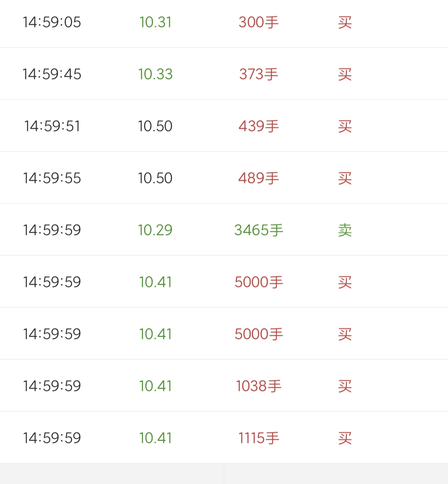The image size is (448, 484).
Task: Click the 买 label beside 1038手
Action: (345, 386)
